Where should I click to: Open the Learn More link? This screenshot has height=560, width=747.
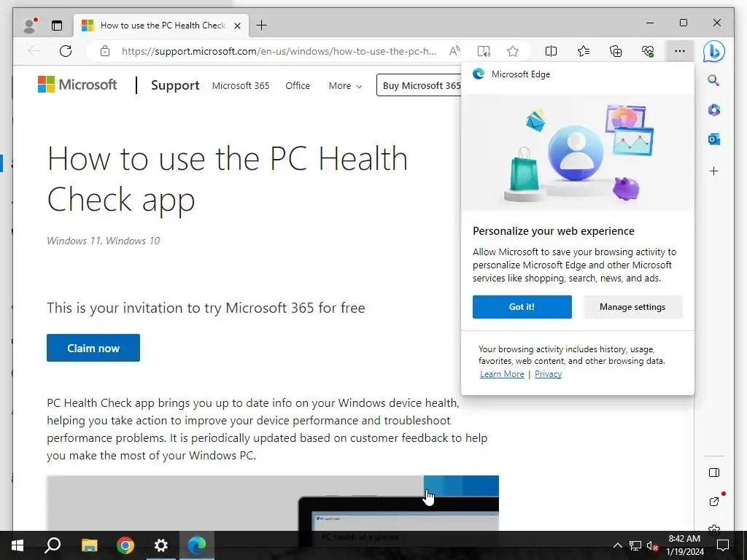click(x=502, y=374)
